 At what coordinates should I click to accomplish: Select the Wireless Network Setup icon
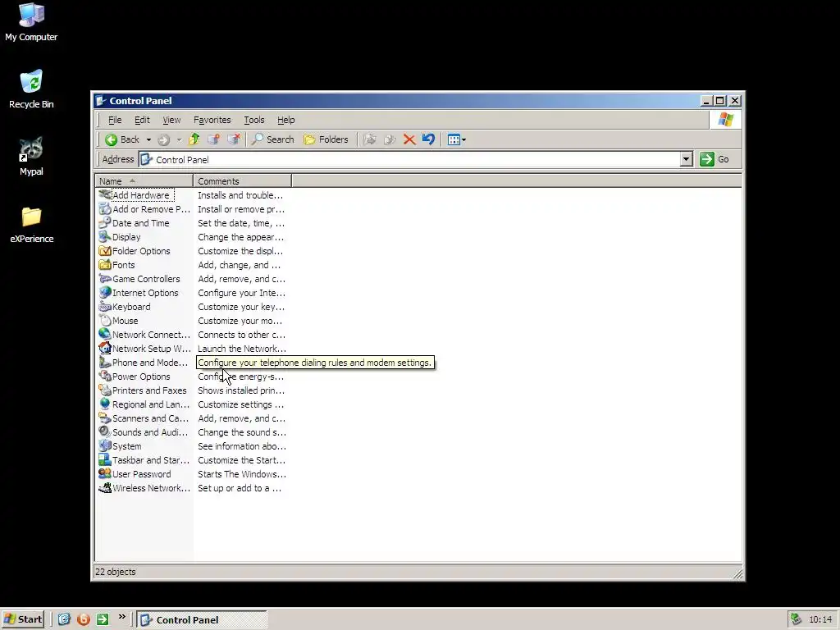(105, 487)
